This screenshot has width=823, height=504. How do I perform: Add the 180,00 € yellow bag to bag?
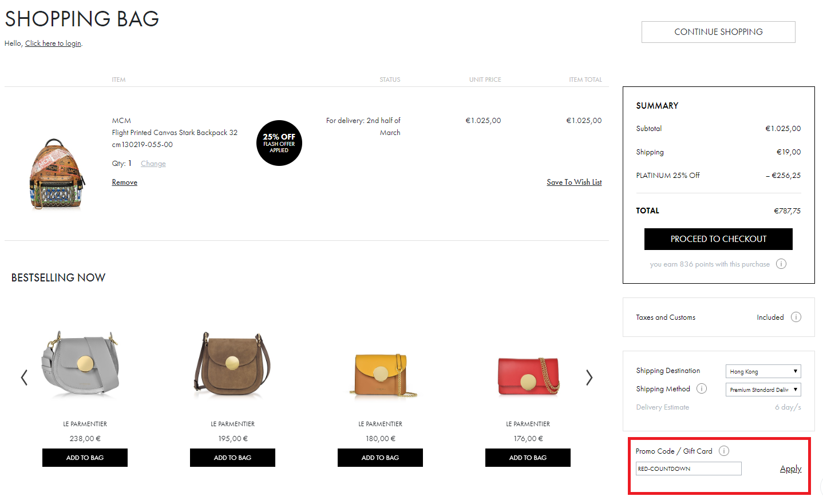[x=380, y=458]
